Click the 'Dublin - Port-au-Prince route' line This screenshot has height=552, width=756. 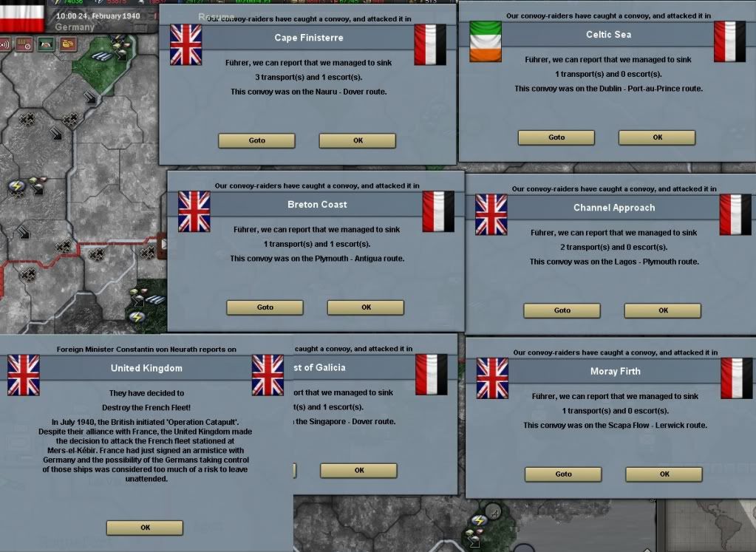click(608, 89)
